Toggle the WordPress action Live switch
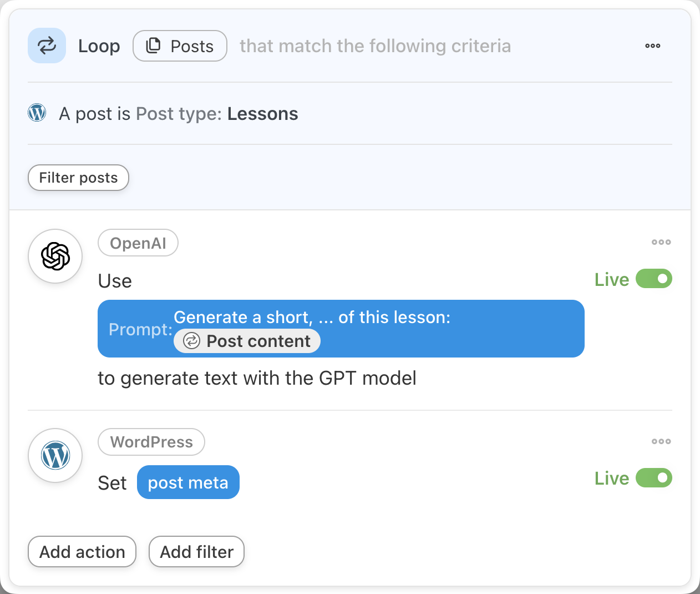This screenshot has width=700, height=594. click(x=653, y=478)
